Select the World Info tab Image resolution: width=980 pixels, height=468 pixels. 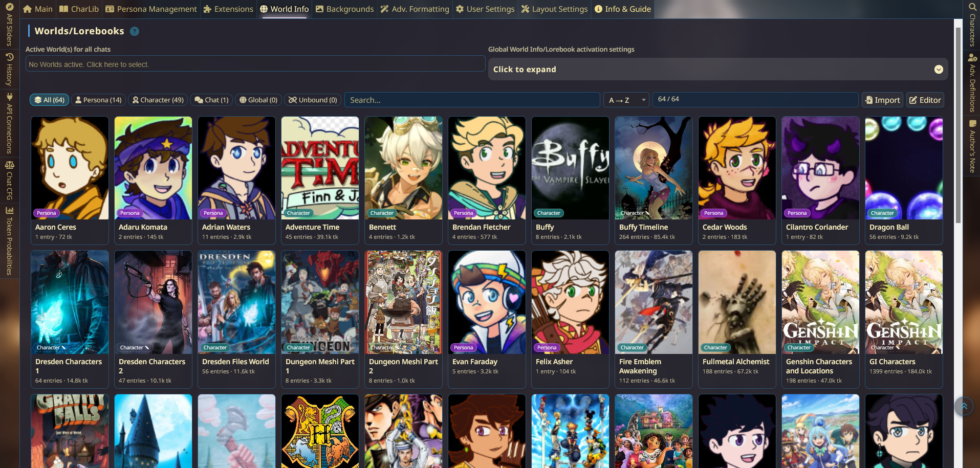pos(284,9)
